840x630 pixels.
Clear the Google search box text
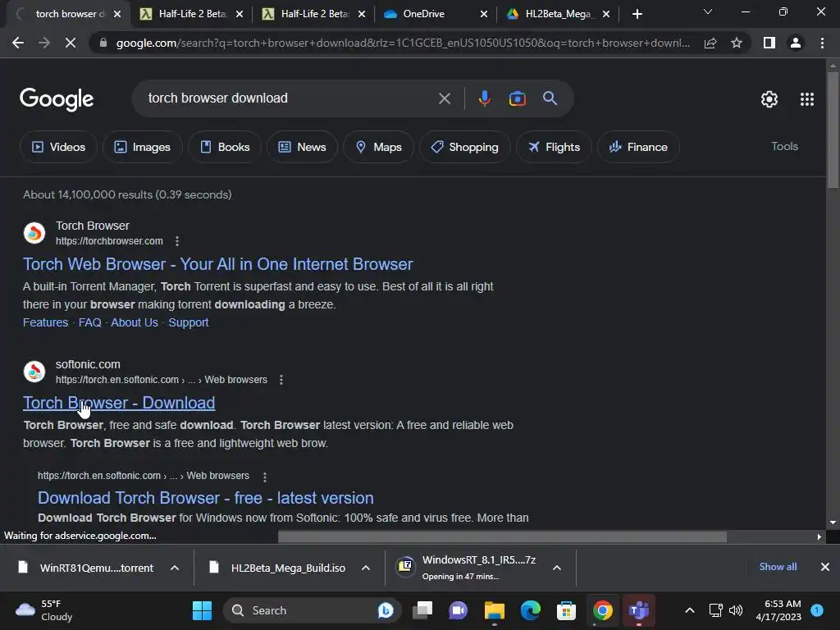[444, 98]
